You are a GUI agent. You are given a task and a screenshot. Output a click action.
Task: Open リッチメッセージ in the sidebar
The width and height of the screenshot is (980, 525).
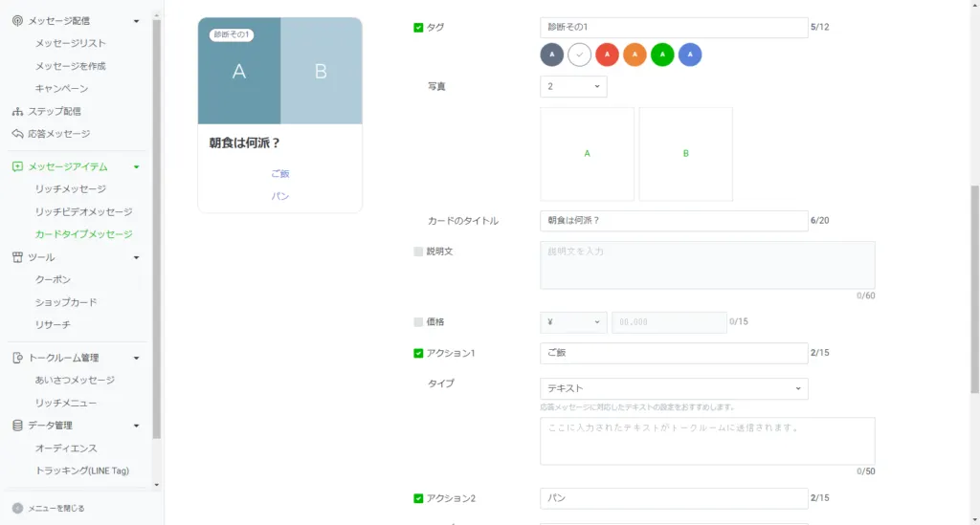[x=70, y=189]
